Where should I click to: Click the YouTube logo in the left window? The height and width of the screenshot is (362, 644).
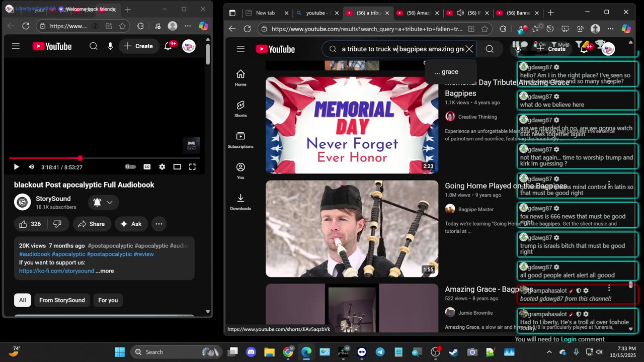pyautogui.click(x=52, y=46)
